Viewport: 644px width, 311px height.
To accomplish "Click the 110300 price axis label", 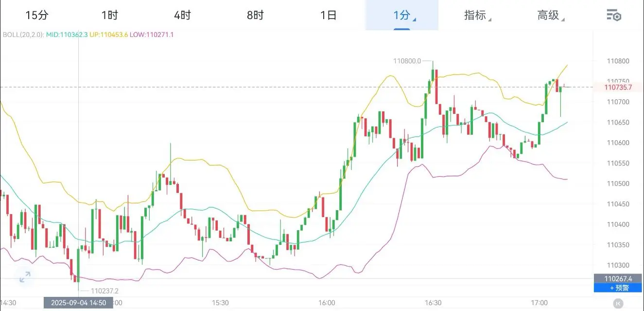I will (618, 266).
